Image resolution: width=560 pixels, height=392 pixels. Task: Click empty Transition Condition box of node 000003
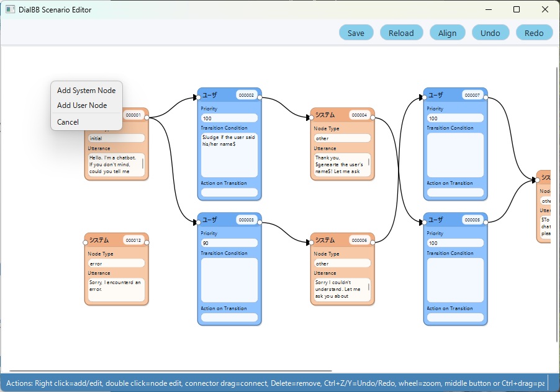pyautogui.click(x=229, y=280)
